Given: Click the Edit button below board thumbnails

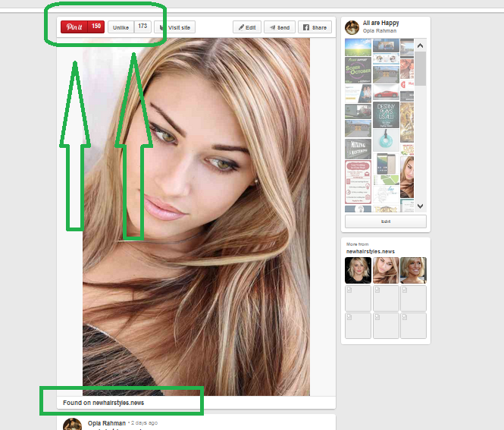Looking at the screenshot, I should [386, 221].
